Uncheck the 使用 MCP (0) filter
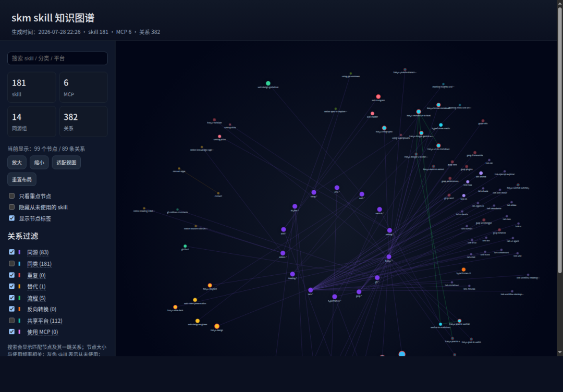Screen dimensions: 563x392 click(x=12, y=332)
